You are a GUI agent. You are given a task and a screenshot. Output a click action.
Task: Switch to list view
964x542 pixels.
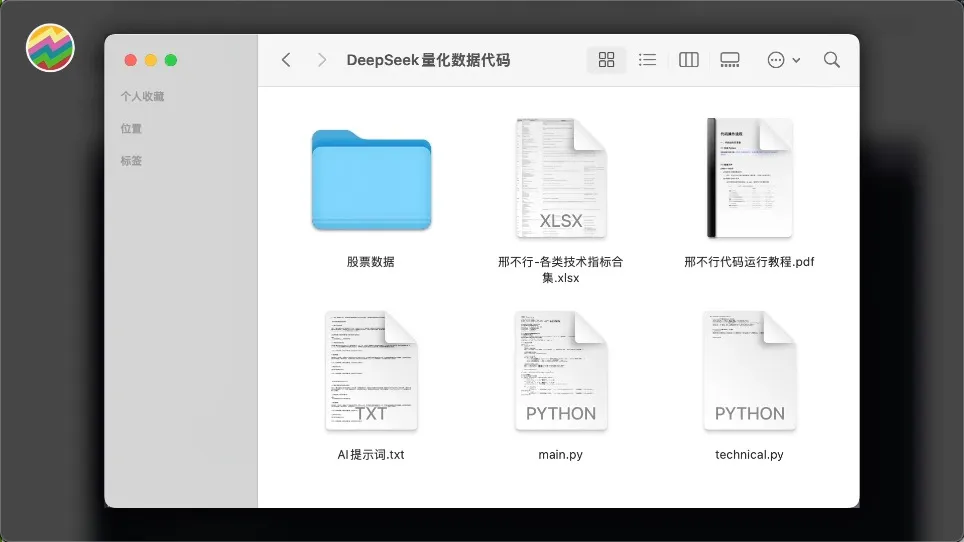[647, 60]
